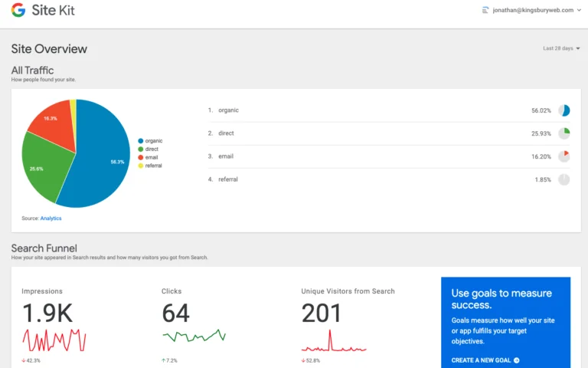Click the 56.02% value

coord(541,110)
